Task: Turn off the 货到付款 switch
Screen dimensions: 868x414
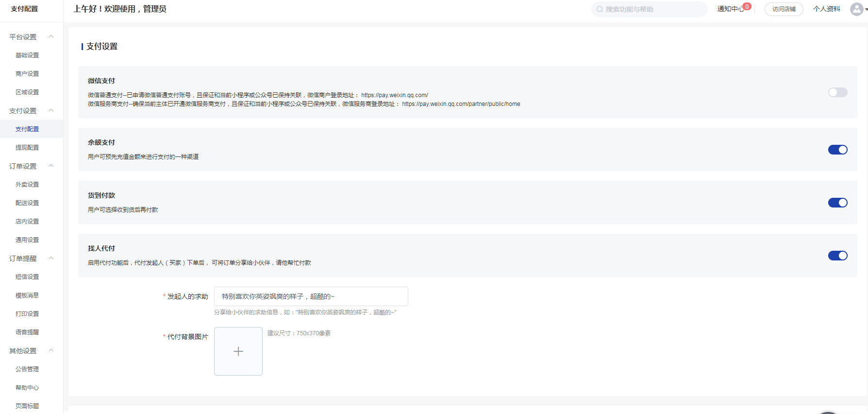Action: [x=838, y=203]
